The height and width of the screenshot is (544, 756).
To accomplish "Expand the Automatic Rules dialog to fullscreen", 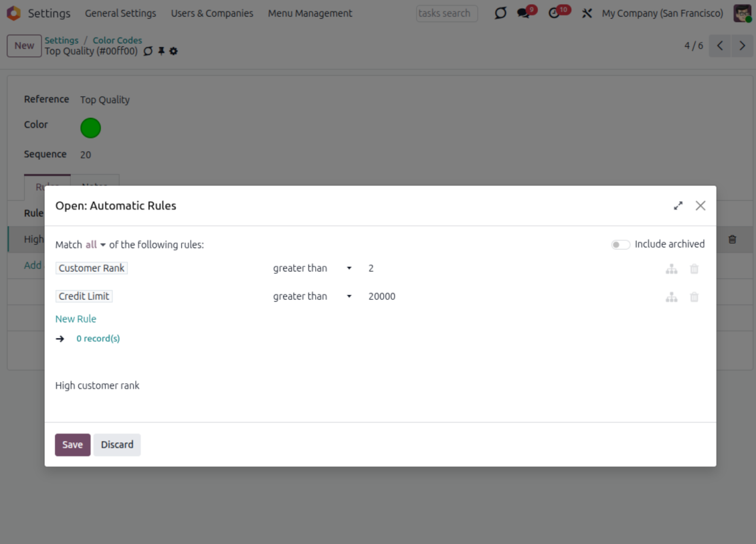I will [x=678, y=206].
